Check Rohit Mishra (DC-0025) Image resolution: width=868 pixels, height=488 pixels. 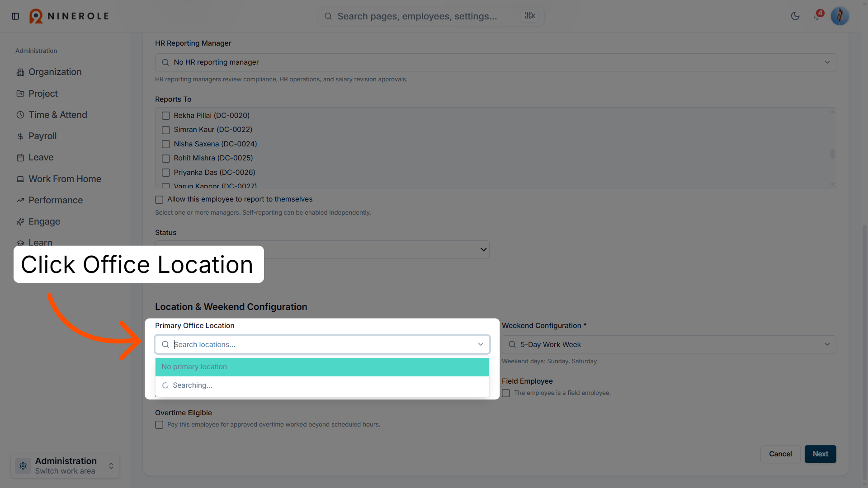(x=166, y=159)
